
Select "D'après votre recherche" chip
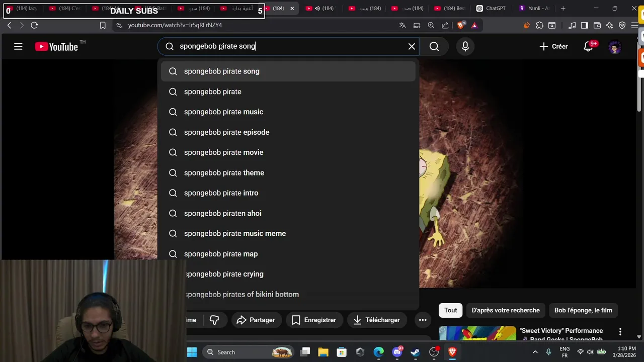pyautogui.click(x=506, y=310)
